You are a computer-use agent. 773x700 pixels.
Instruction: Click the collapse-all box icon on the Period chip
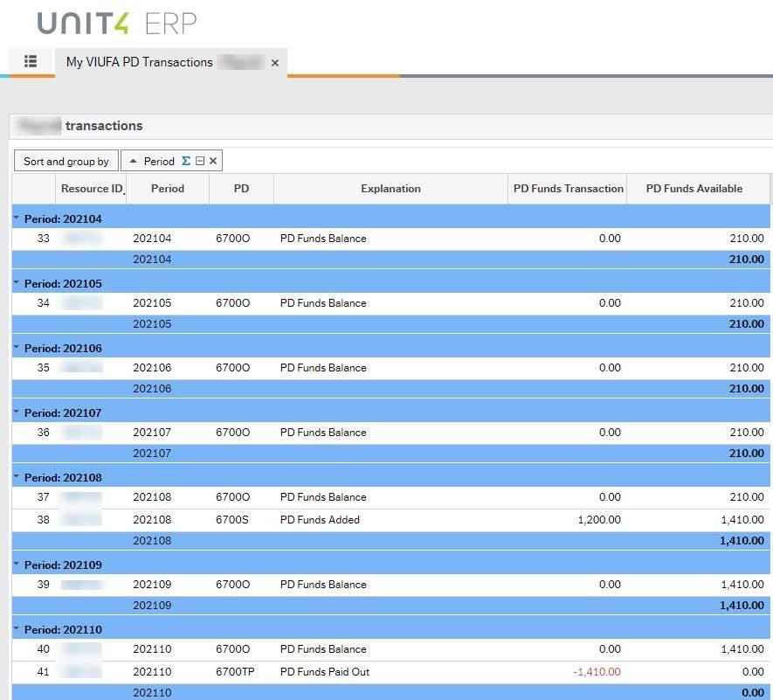(x=200, y=161)
